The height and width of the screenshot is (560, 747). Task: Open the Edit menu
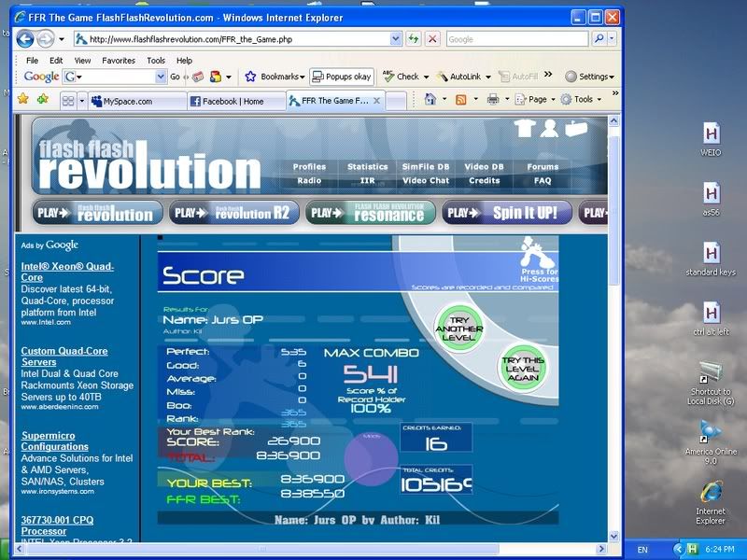tap(56, 61)
